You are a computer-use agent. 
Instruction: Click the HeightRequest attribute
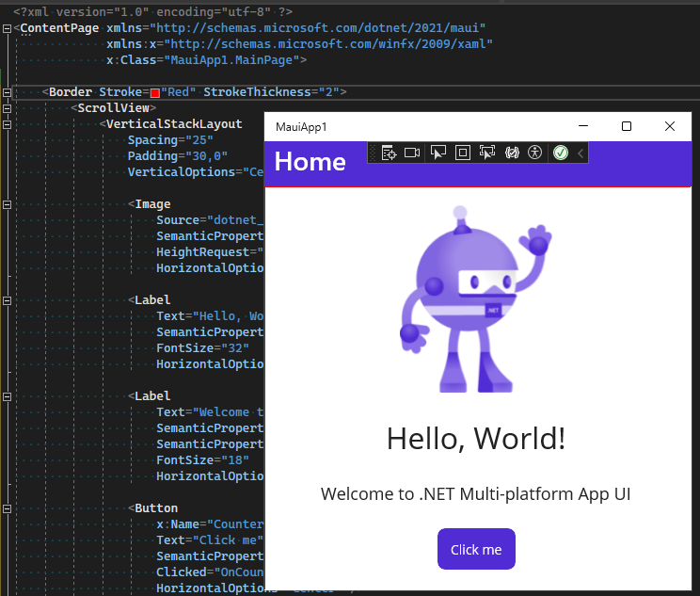210,252
